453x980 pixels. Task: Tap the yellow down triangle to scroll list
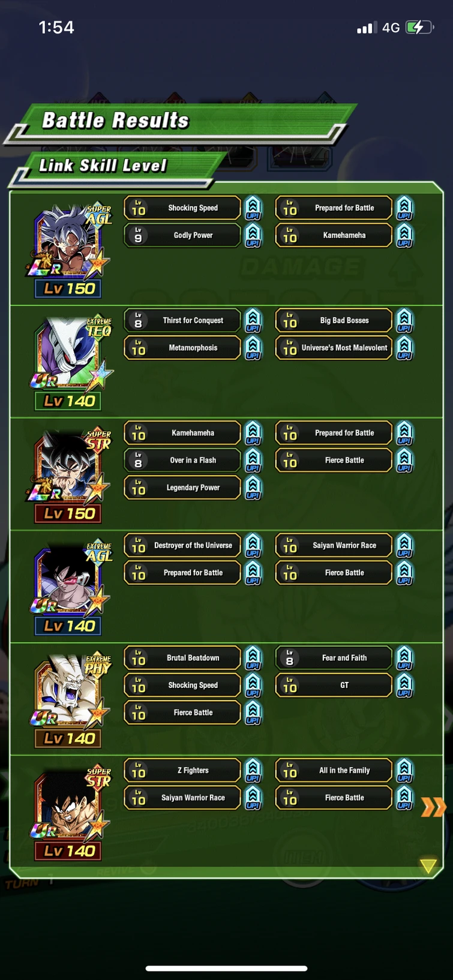[428, 865]
